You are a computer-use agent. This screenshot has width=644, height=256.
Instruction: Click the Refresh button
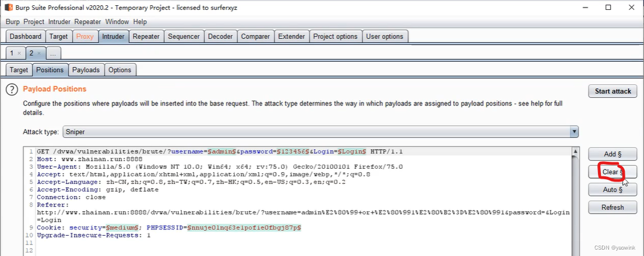pos(613,207)
